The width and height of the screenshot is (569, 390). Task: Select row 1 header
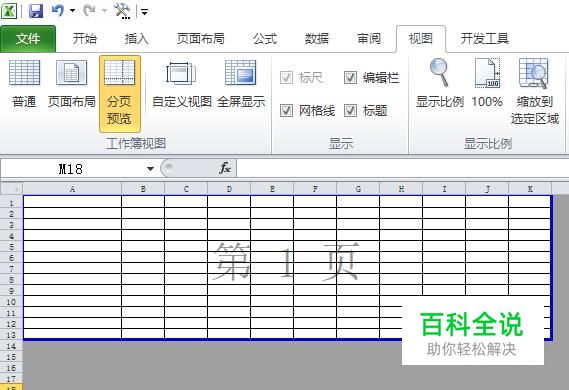coord(11,202)
